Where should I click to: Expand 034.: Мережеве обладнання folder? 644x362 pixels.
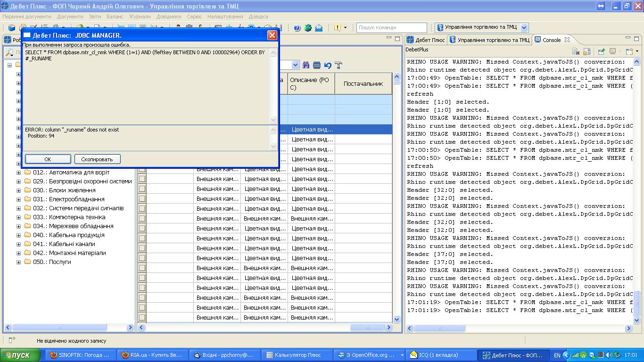(18, 226)
